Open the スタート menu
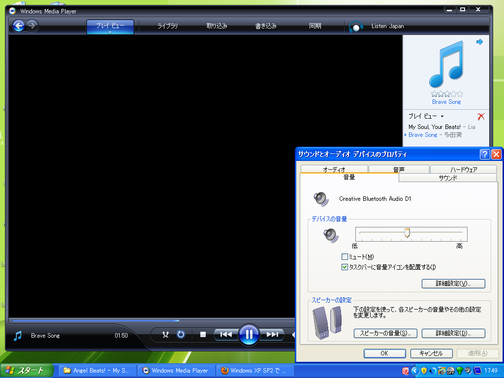This screenshot has width=504, height=378. click(x=27, y=371)
